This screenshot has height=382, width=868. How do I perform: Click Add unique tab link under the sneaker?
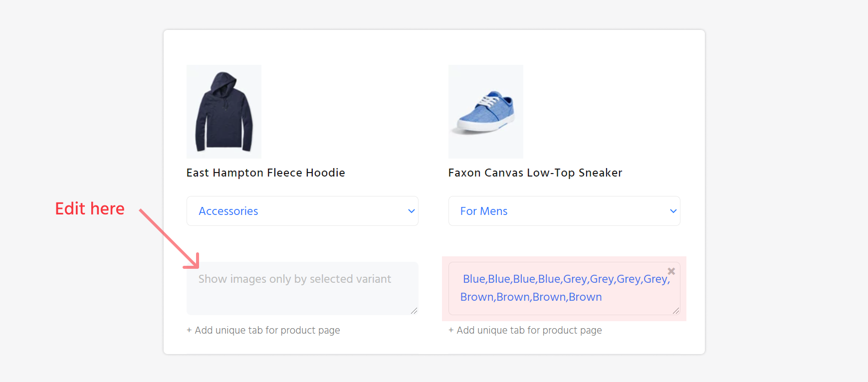pos(525,330)
